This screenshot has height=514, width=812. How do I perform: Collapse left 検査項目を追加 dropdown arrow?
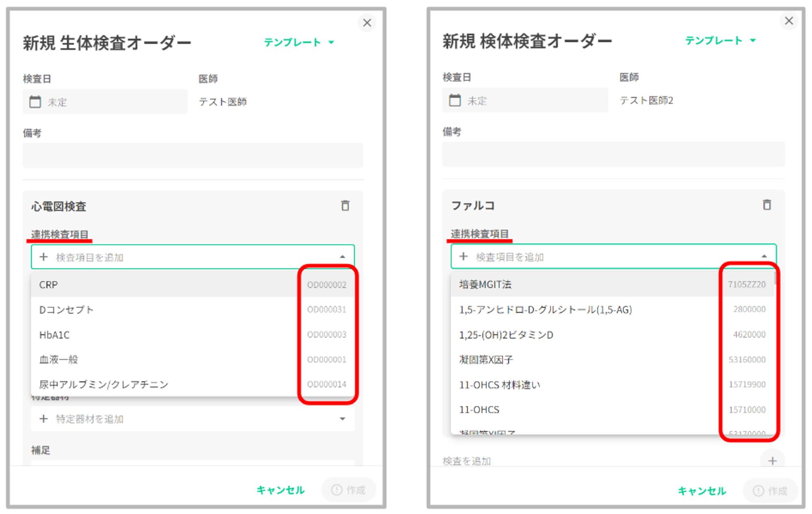(x=342, y=257)
